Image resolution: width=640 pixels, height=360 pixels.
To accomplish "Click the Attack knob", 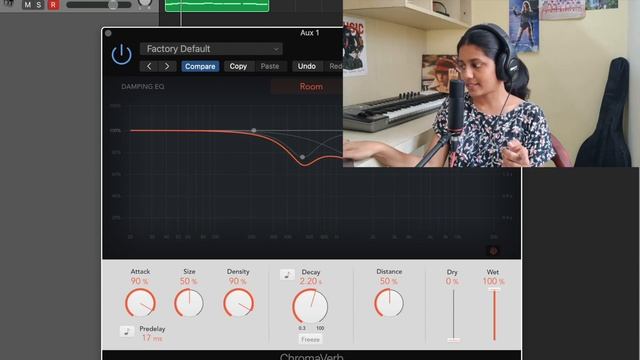I will [140, 303].
